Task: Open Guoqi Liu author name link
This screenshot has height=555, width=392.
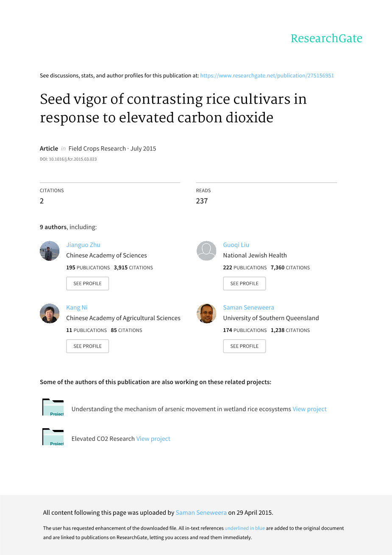Action: [236, 245]
